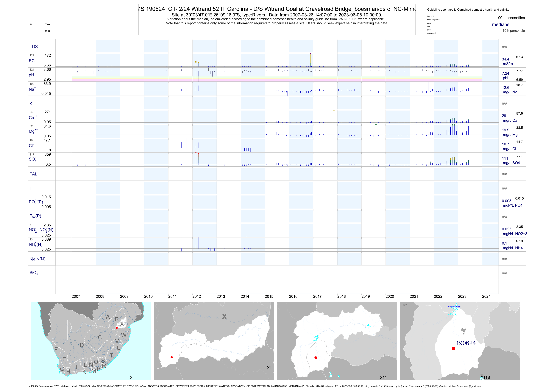Open the X11B catchment map thumbnail
This screenshot has width=554, height=392.
460,341
